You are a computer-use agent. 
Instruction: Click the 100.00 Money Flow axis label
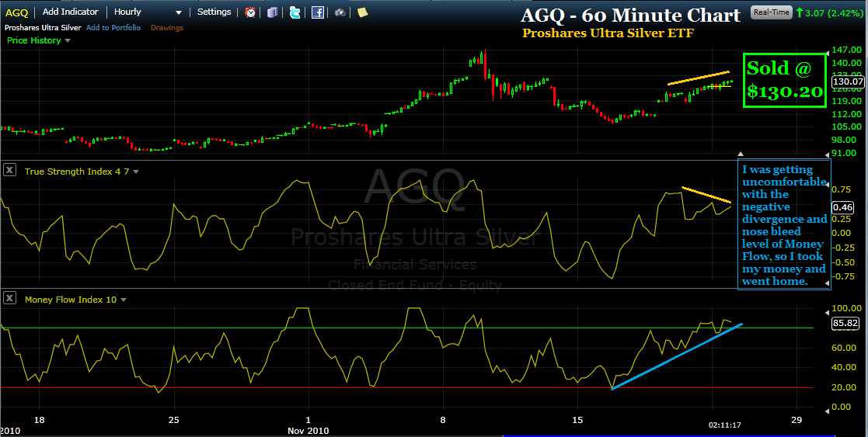pos(846,308)
